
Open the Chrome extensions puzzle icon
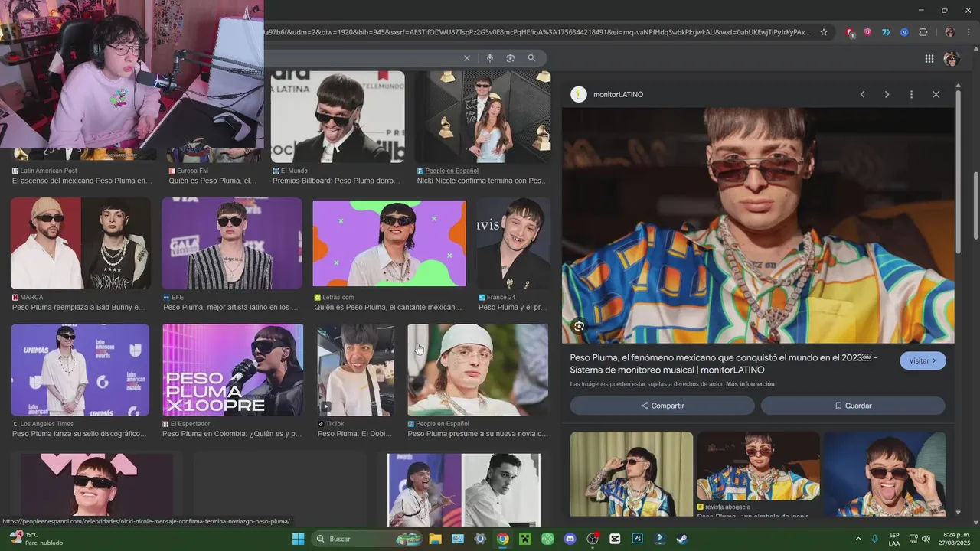point(923,32)
